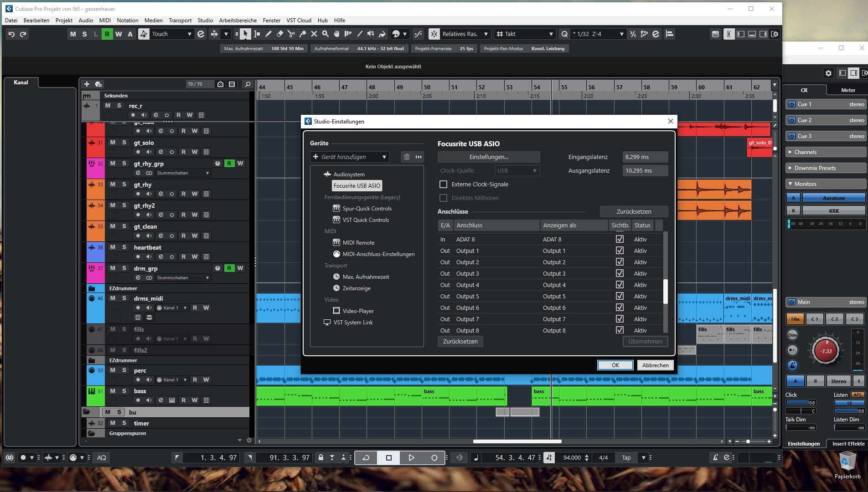This screenshot has height=492, width=868.
Task: Open the 1/32 quantize preset dropdown
Action: 598,34
